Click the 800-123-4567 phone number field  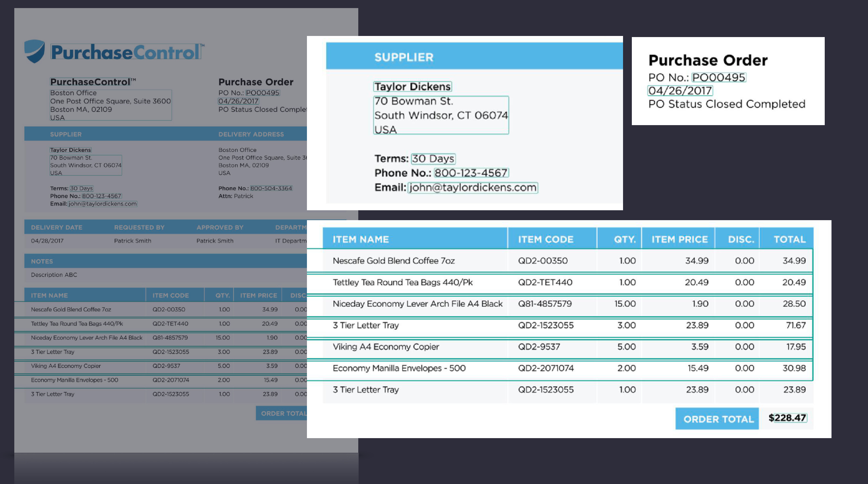coord(471,173)
